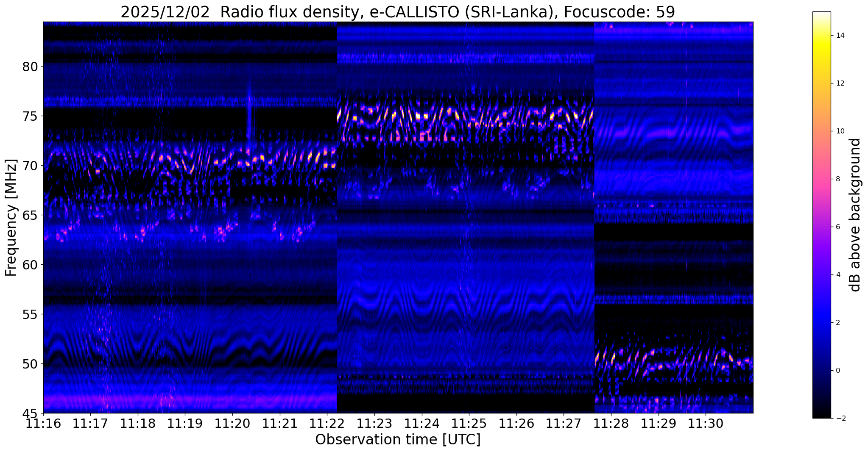This screenshot has height=452, width=868.
Task: Click the 11:28 time tick label
Action: (611, 423)
